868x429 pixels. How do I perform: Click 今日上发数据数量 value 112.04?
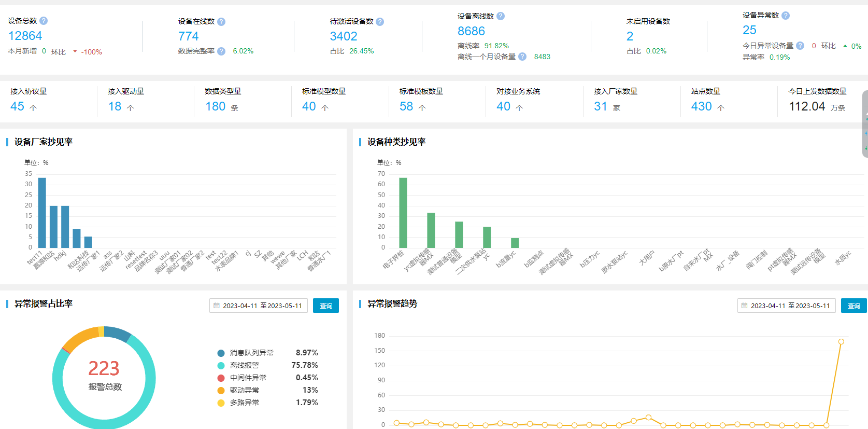coord(807,106)
